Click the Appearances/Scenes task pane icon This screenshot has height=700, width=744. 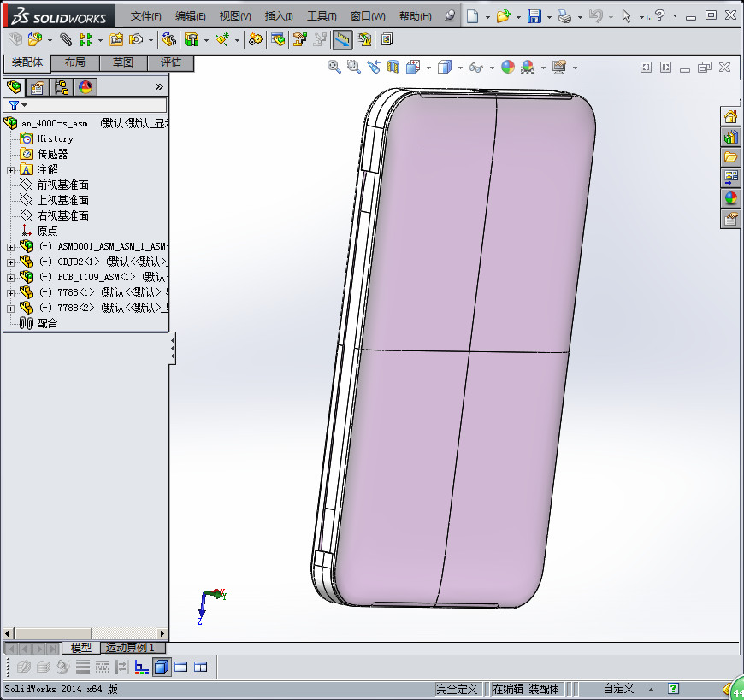pyautogui.click(x=731, y=197)
